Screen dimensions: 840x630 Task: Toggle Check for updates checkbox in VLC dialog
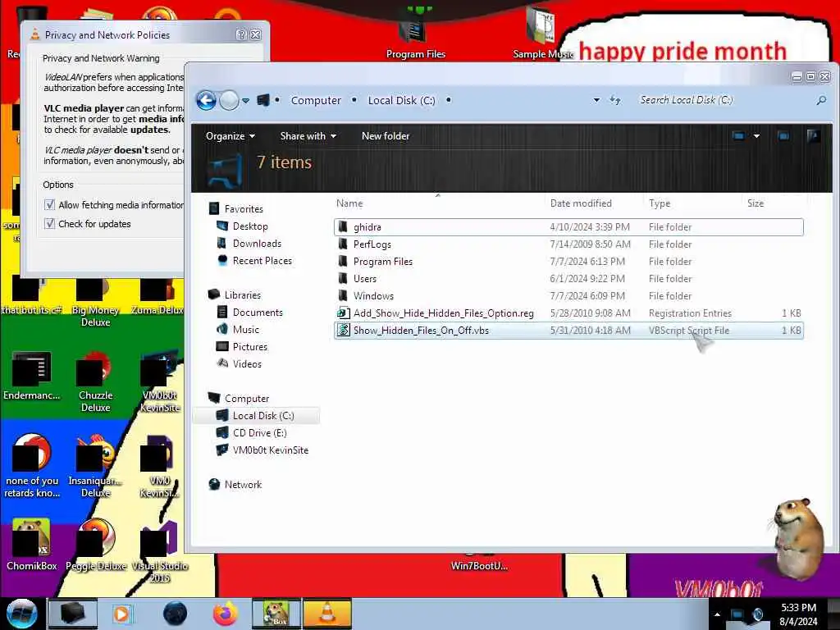tap(49, 224)
